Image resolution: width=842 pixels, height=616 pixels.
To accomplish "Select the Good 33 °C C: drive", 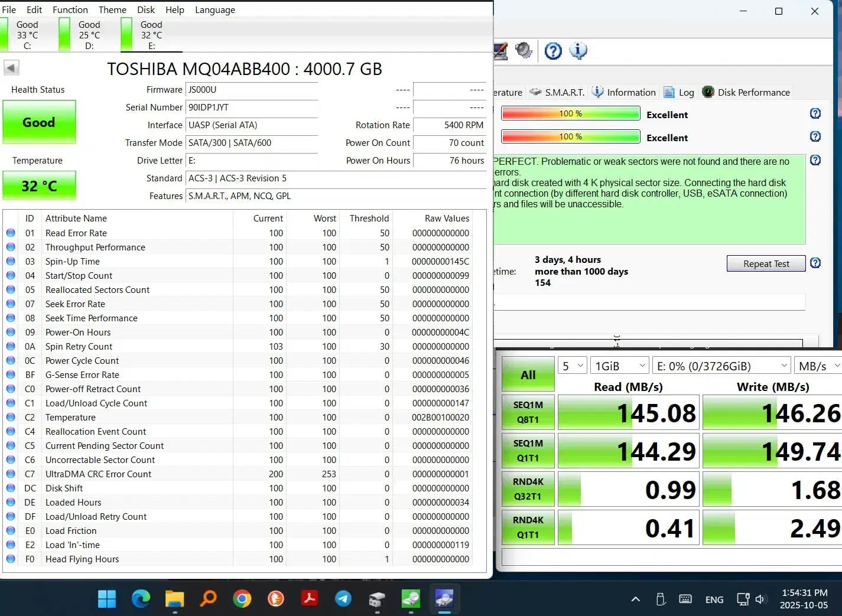I will [27, 35].
